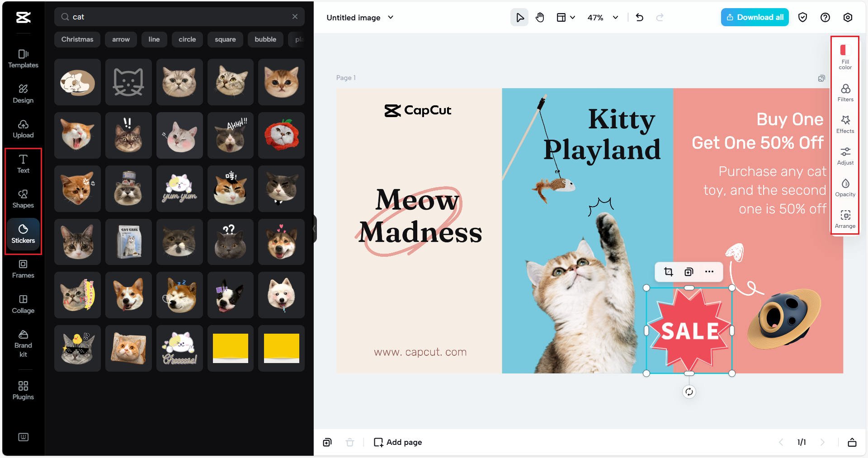Open Effects for the SALE sticker
Screen dimensions: 868x458
(845, 124)
